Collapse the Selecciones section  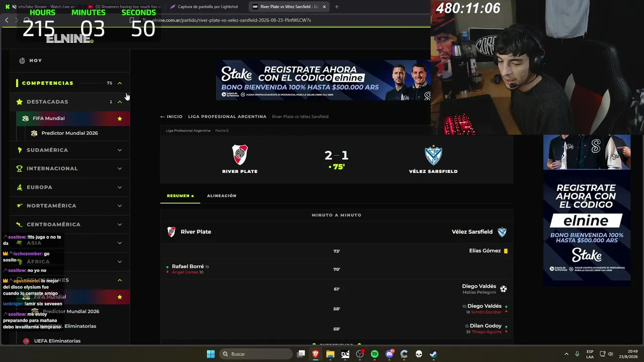tap(120, 280)
